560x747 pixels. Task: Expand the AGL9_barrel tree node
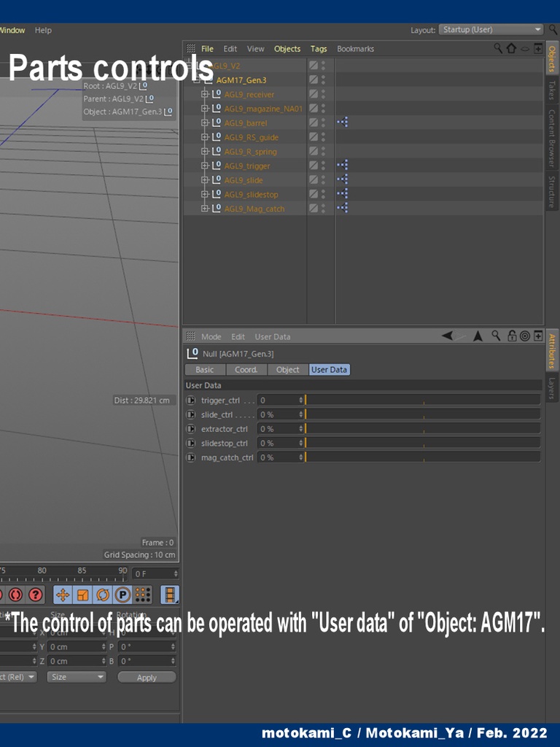click(x=205, y=123)
